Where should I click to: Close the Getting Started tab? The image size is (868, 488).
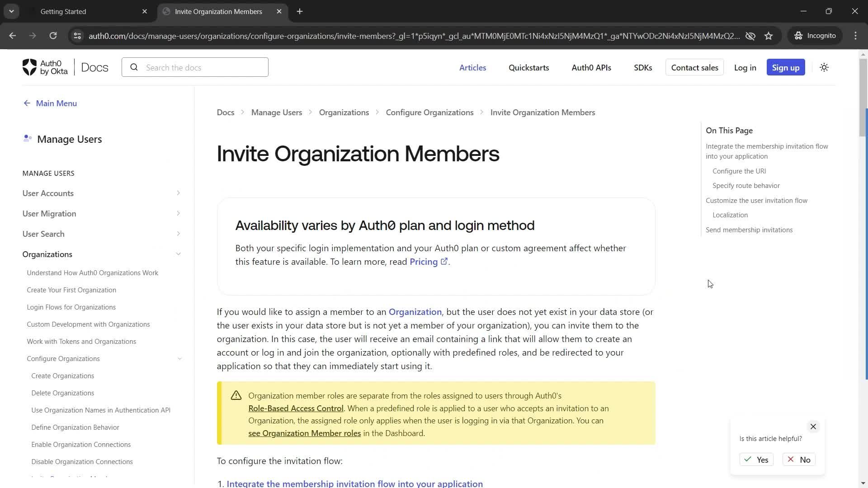145,11
